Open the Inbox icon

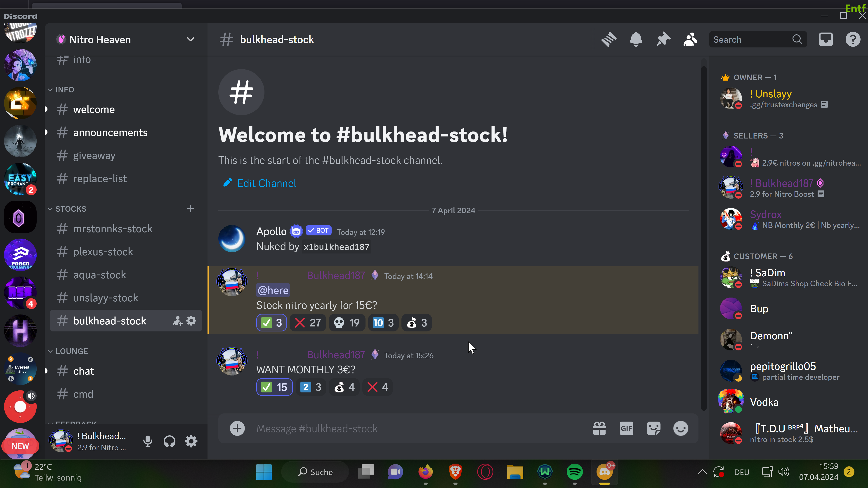(x=826, y=40)
